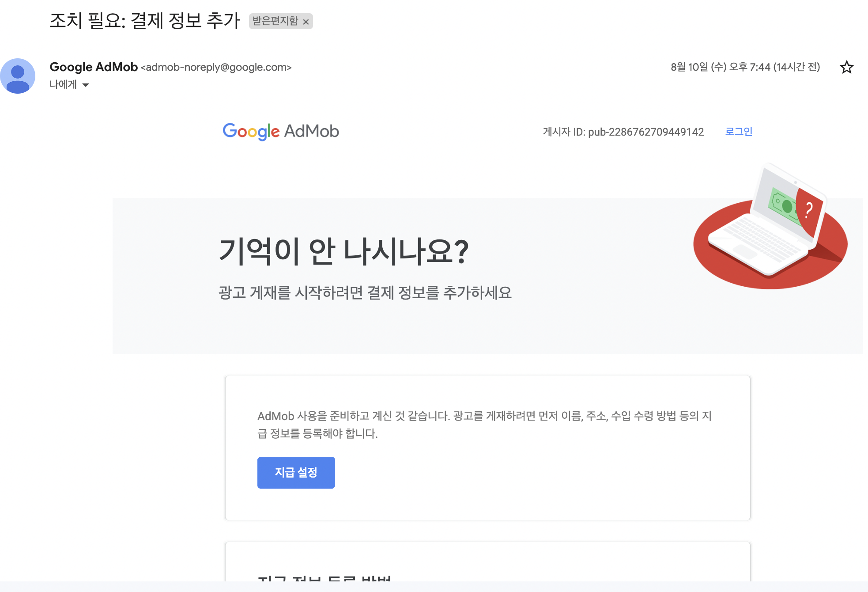Click the email timestamp 8월 10일 오후 7:44

coord(745,67)
